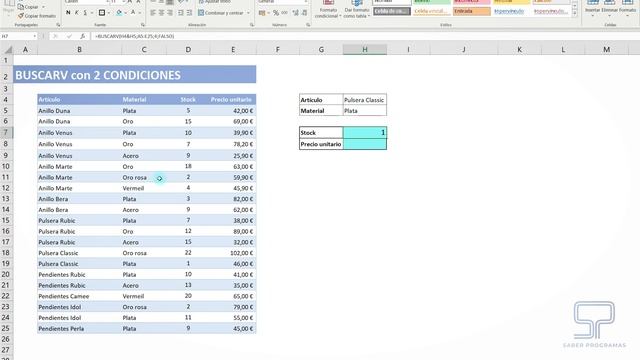Open Fuente dialog launcher

click(x=143, y=25)
